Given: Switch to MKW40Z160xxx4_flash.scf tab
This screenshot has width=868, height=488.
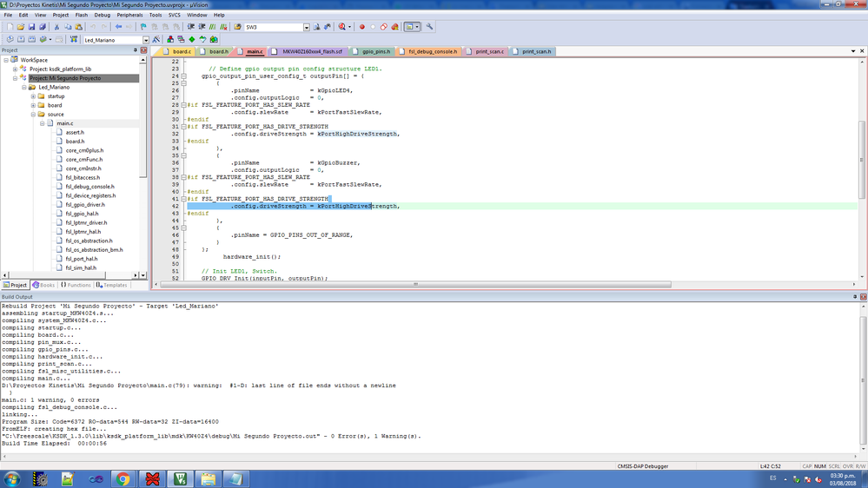Looking at the screenshot, I should click(x=308, y=51).
